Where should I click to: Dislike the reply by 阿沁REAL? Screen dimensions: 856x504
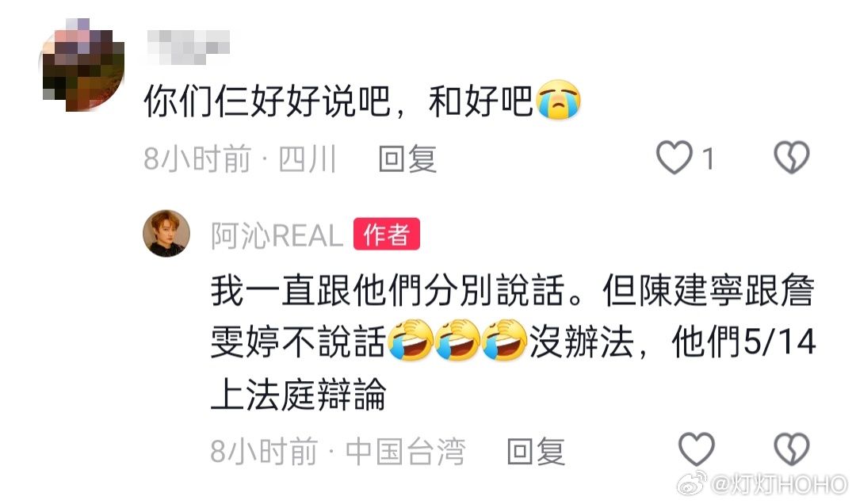[792, 449]
